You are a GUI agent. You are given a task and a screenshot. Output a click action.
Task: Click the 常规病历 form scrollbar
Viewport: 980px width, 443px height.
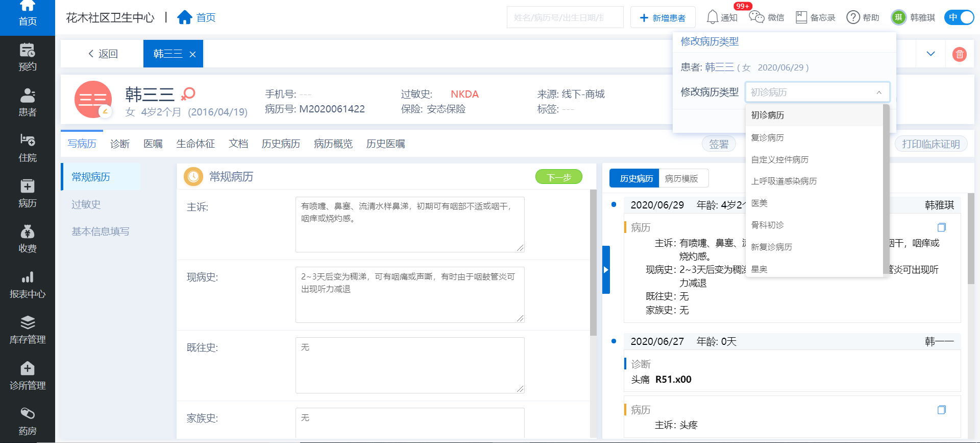593,263
